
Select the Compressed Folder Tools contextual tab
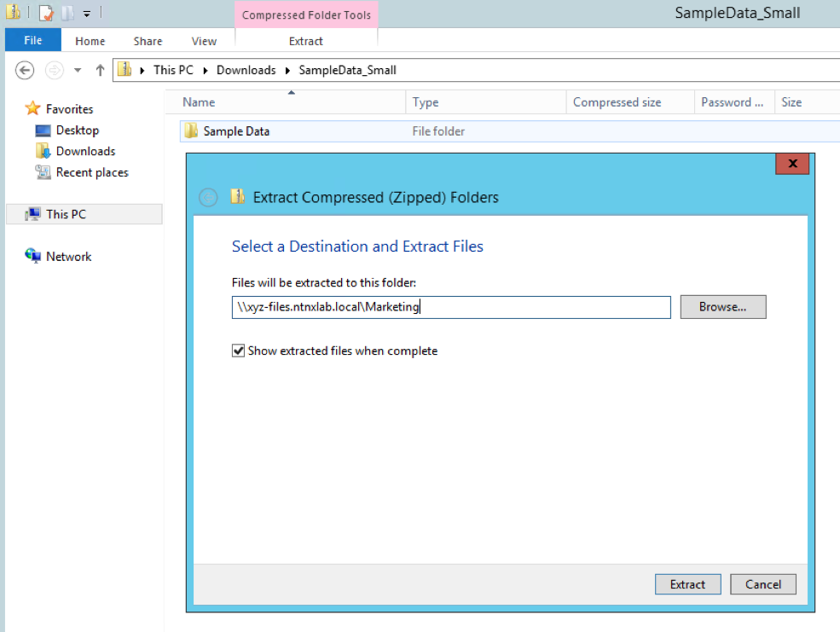pyautogui.click(x=306, y=15)
